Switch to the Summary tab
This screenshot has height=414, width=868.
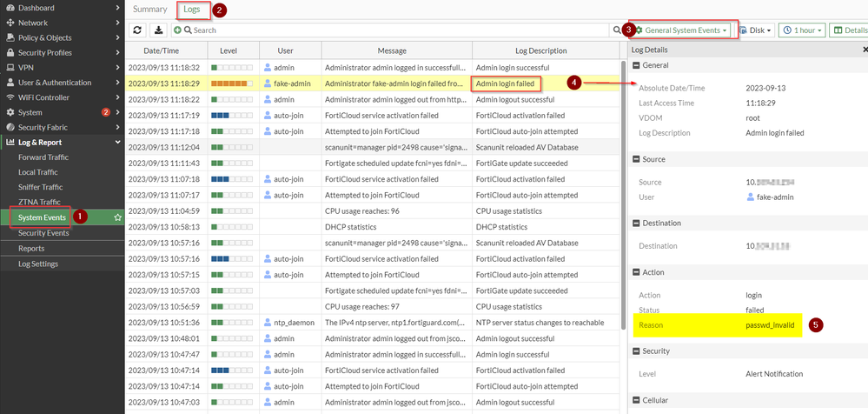point(149,10)
